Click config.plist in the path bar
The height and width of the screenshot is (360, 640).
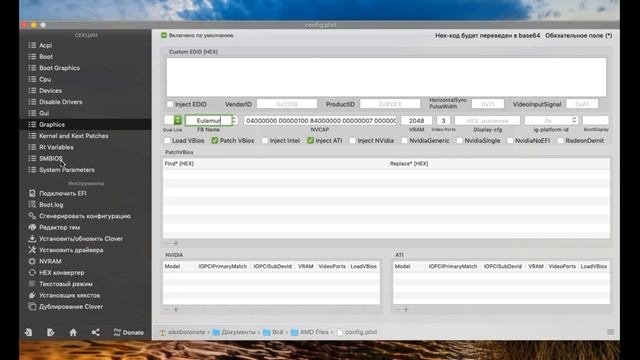pos(357,332)
